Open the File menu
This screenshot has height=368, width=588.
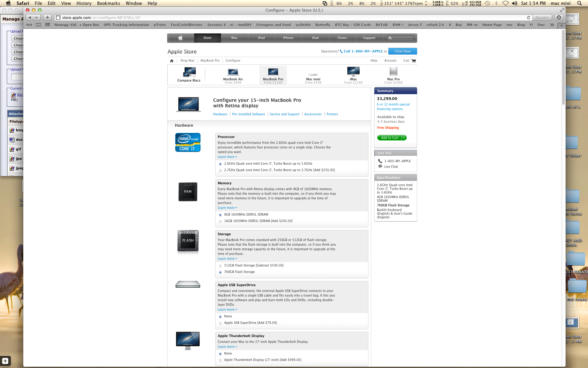(39, 3)
